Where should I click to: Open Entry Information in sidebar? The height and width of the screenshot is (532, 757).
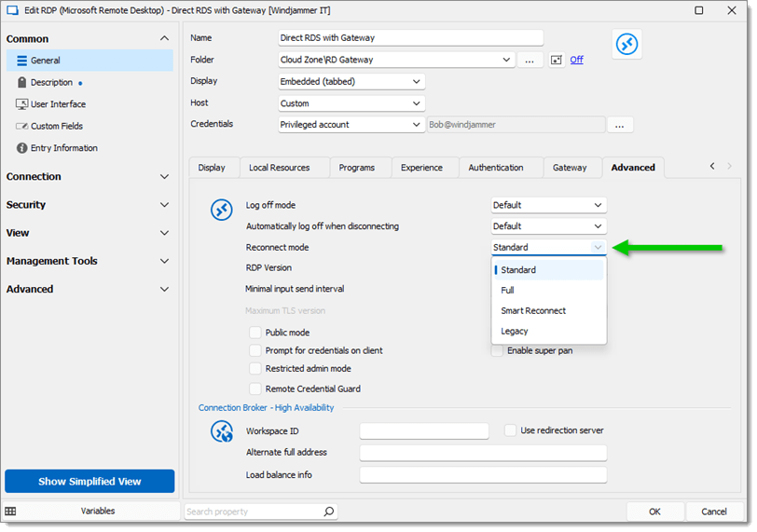(89, 148)
